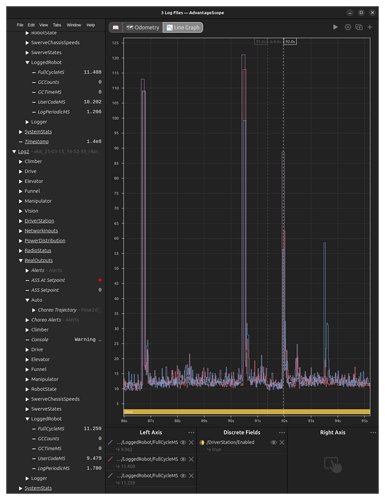Select FullCycleMS row showing 11.259
The image size is (385, 500).
point(51,429)
